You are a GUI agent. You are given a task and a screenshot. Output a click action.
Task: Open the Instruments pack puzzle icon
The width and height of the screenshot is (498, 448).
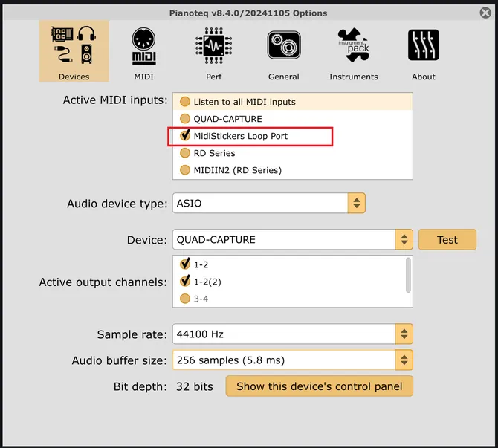click(354, 45)
